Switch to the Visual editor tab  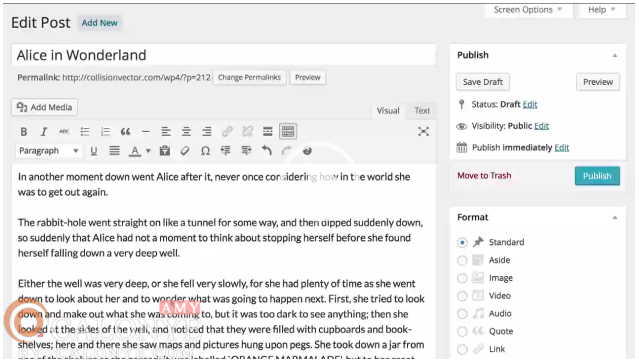[388, 111]
